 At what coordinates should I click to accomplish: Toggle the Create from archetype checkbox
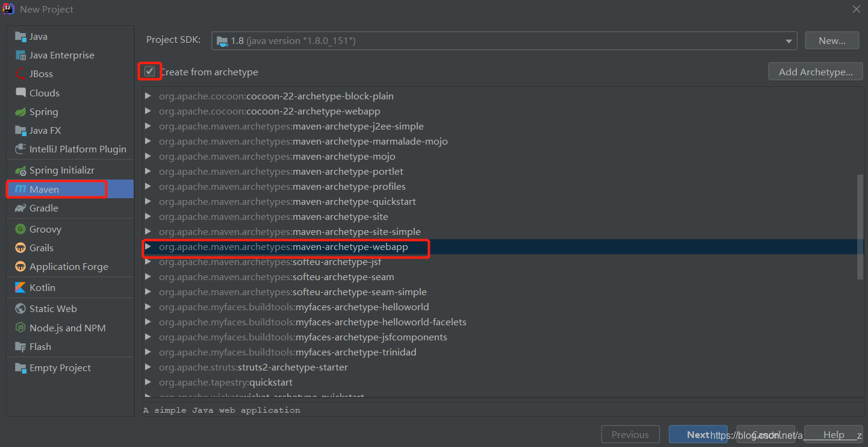coord(149,72)
